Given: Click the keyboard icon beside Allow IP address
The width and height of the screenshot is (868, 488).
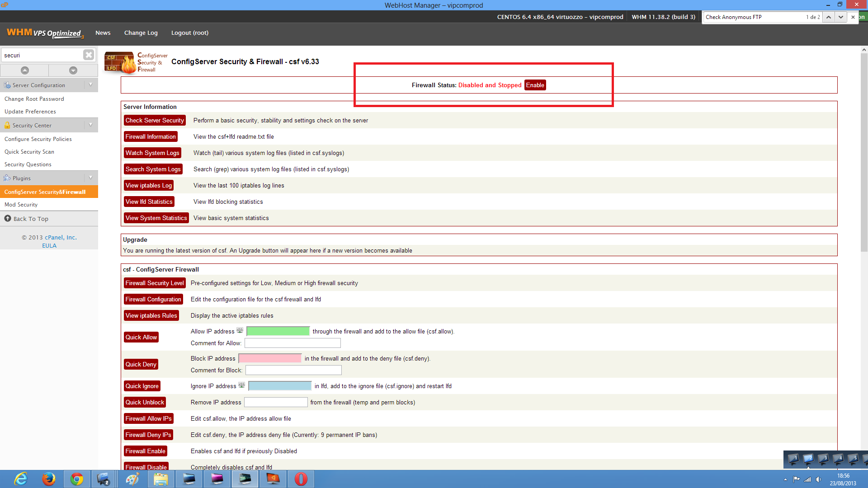Looking at the screenshot, I should point(240,330).
